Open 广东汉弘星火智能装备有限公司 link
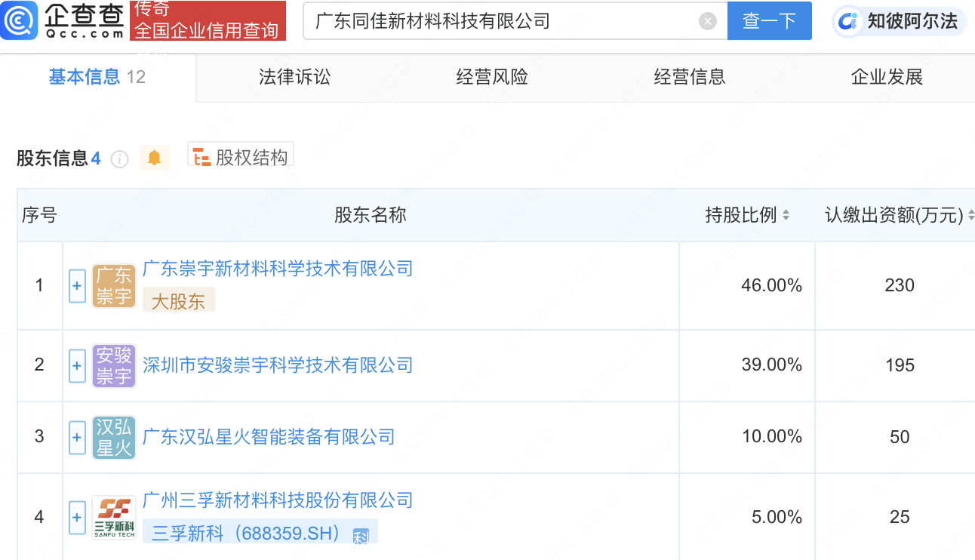975x560 pixels. (x=269, y=437)
